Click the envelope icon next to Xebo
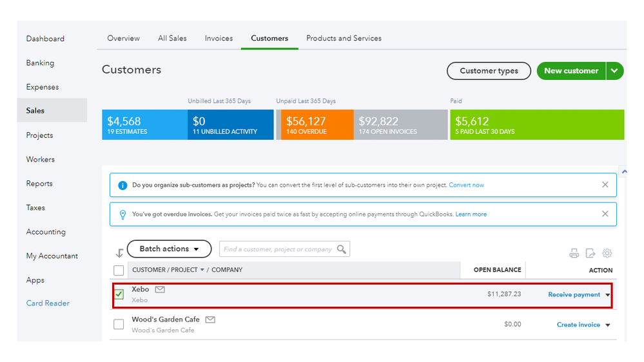 (160, 290)
